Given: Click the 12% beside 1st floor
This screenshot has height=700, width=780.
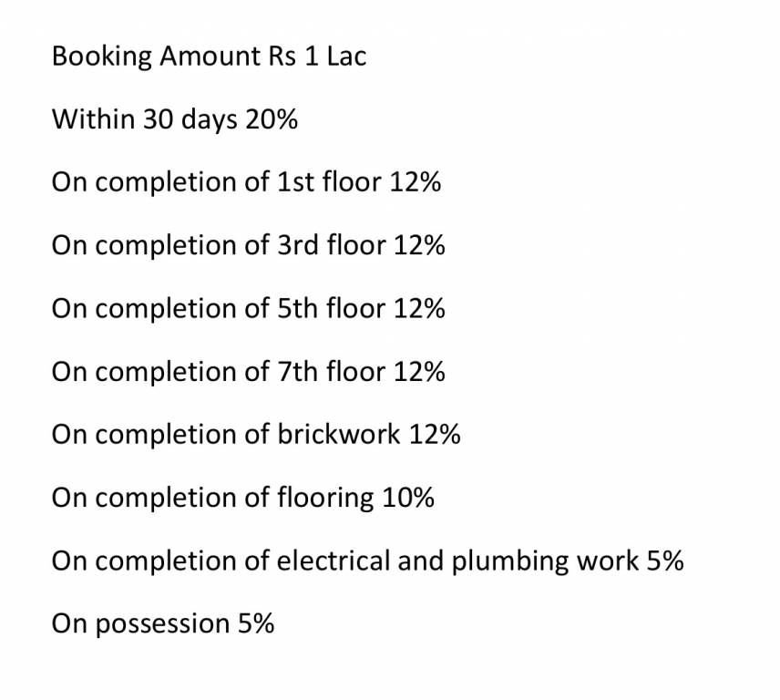Looking at the screenshot, I should [x=416, y=182].
